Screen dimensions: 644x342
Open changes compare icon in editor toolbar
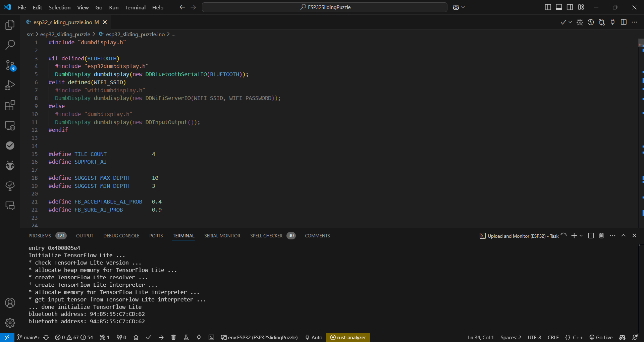pyautogui.click(x=602, y=22)
